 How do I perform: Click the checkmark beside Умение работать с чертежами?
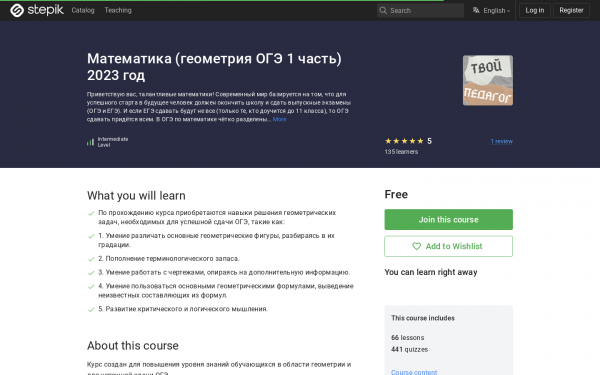(x=91, y=273)
